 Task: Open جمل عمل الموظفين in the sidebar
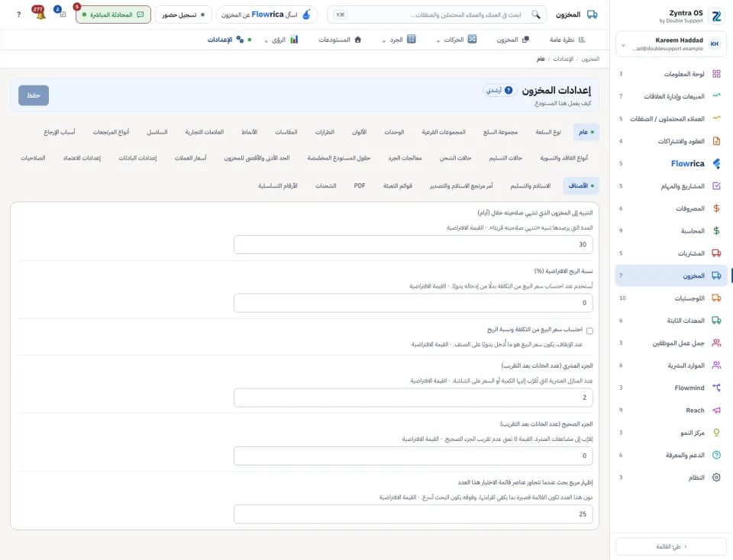671,343
